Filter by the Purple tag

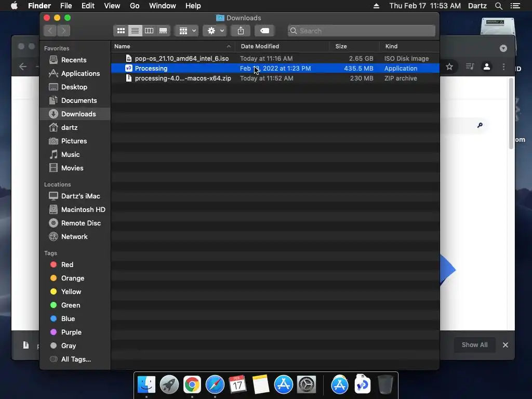tap(75, 332)
